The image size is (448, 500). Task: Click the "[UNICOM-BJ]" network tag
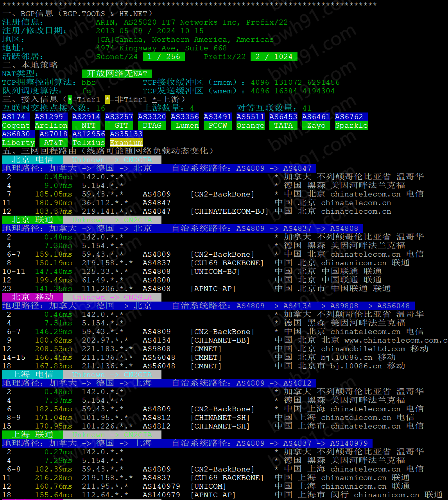point(215,271)
